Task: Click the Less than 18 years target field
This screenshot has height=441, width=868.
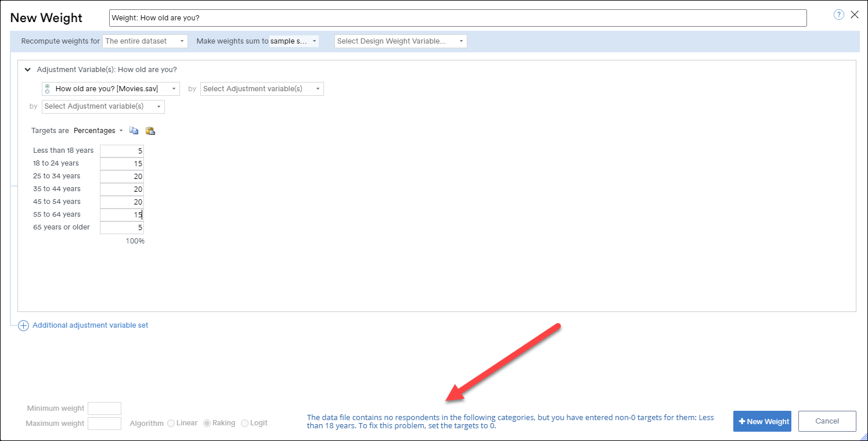Action: click(x=122, y=150)
